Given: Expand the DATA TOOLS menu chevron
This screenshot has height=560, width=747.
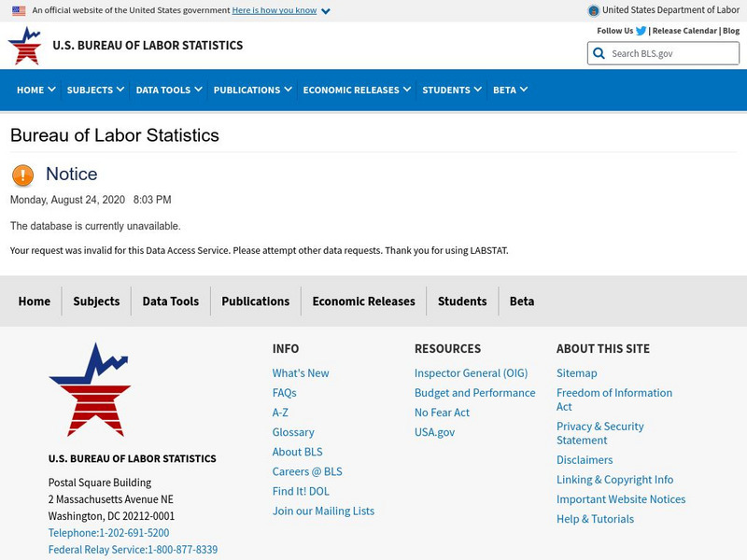Looking at the screenshot, I should click(x=198, y=89).
